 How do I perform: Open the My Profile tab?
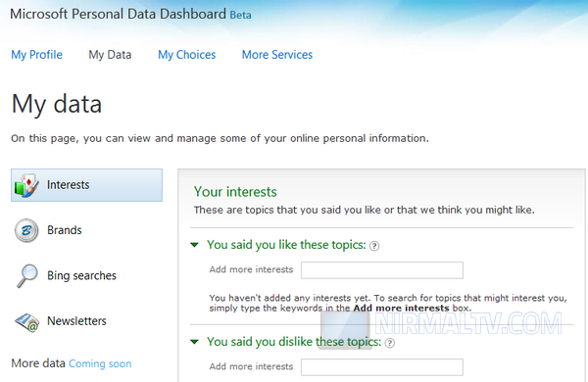pyautogui.click(x=37, y=55)
